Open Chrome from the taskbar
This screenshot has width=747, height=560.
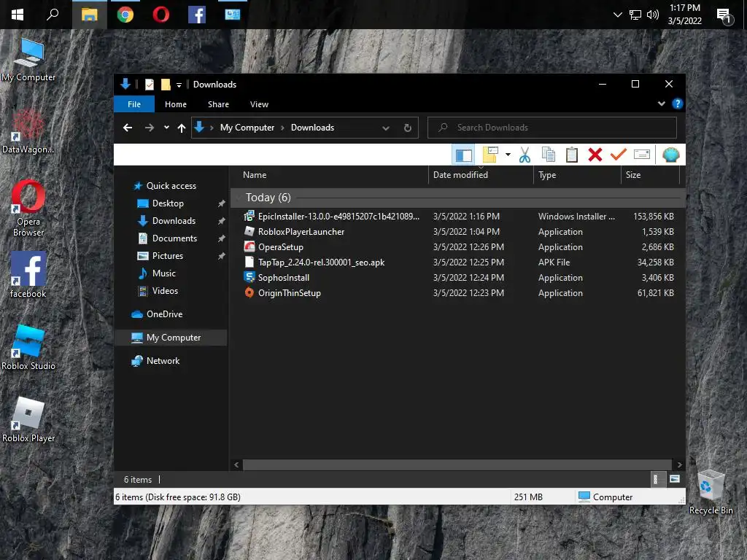point(125,15)
